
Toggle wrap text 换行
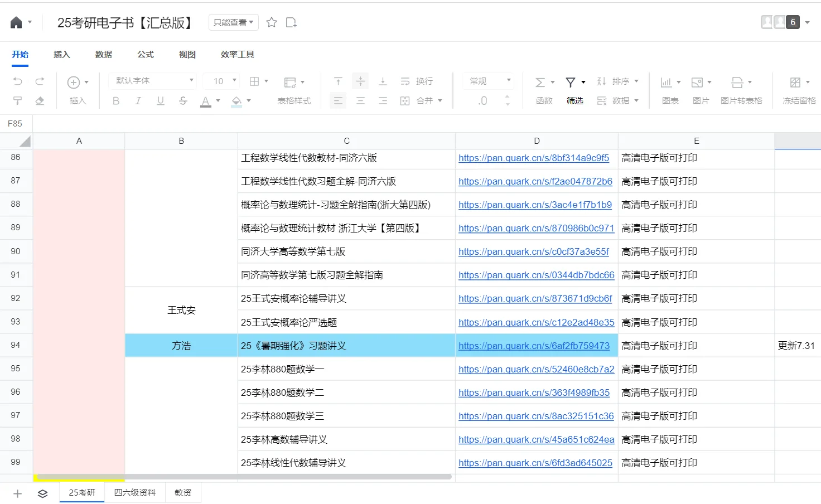click(417, 81)
